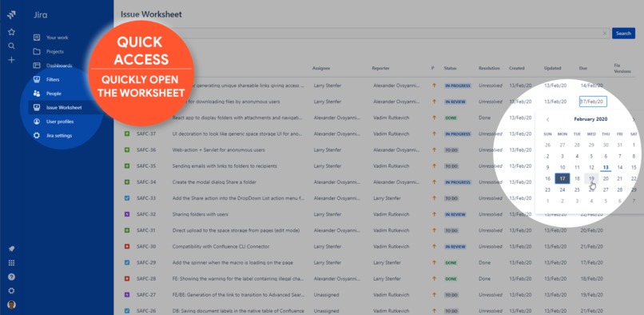This screenshot has height=315, width=644.
Task: Sort by the Created column header
Action: click(516, 68)
